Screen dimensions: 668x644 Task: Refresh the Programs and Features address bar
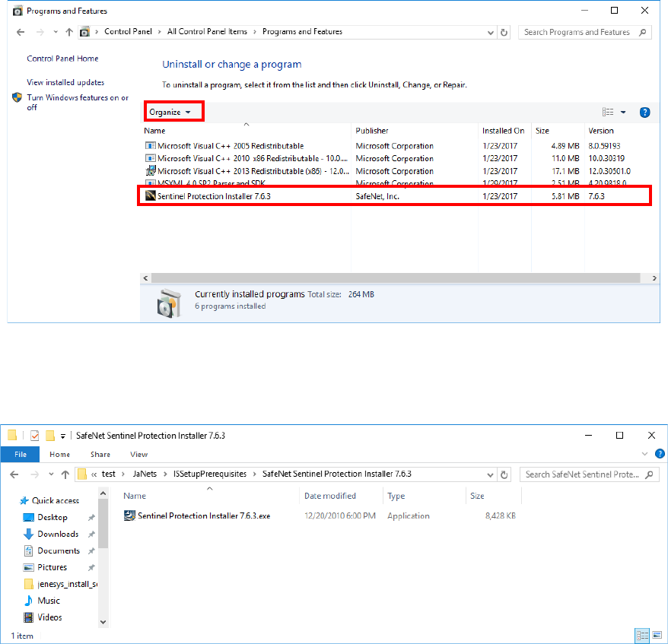tap(504, 33)
